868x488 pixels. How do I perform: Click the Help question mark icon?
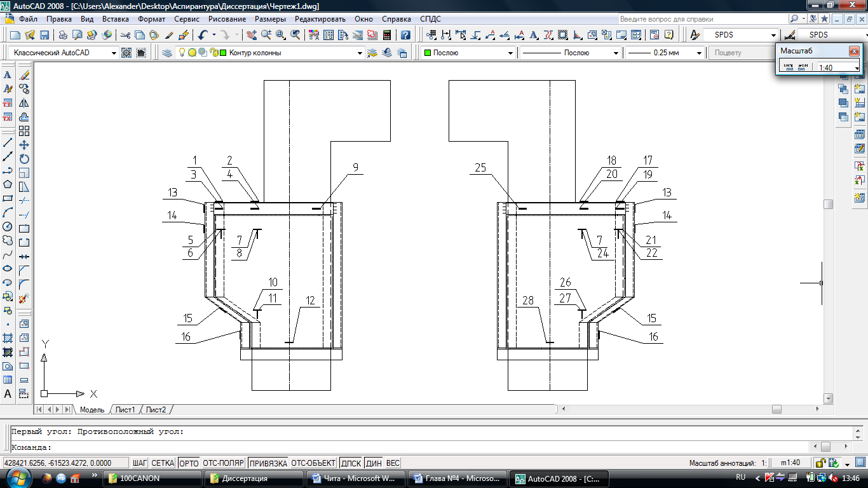tap(405, 35)
